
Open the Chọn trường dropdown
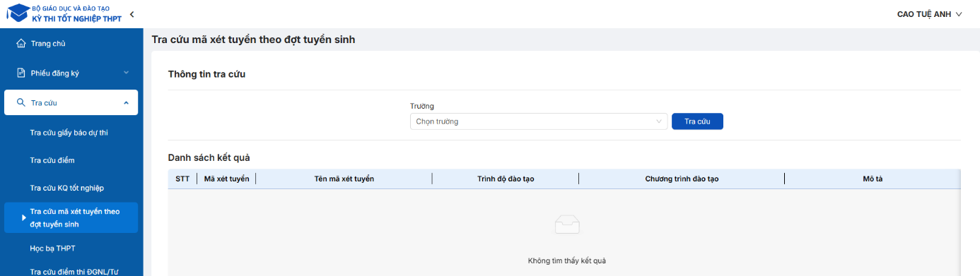coord(539,121)
